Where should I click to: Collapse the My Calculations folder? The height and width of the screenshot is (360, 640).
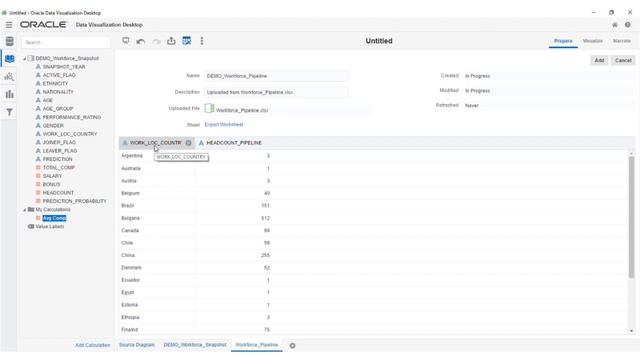pyautogui.click(x=24, y=210)
